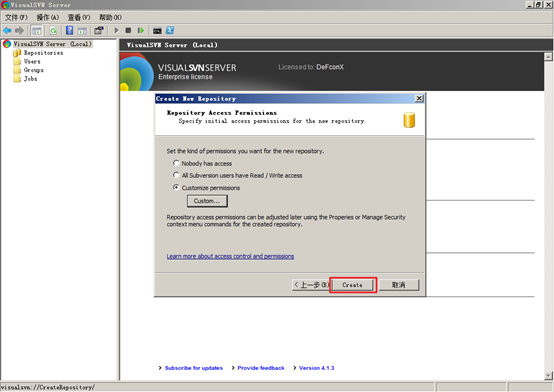
Task: Select the 'Users' tree label
Action: click(x=32, y=62)
